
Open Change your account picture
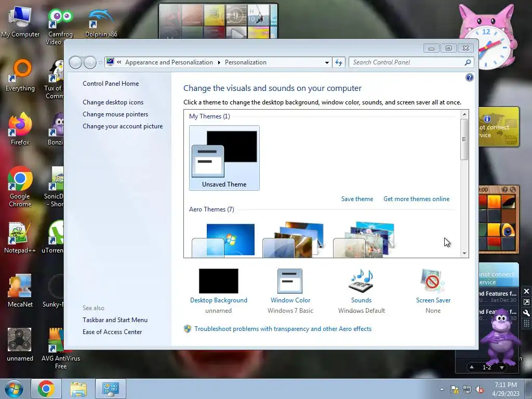pos(123,126)
